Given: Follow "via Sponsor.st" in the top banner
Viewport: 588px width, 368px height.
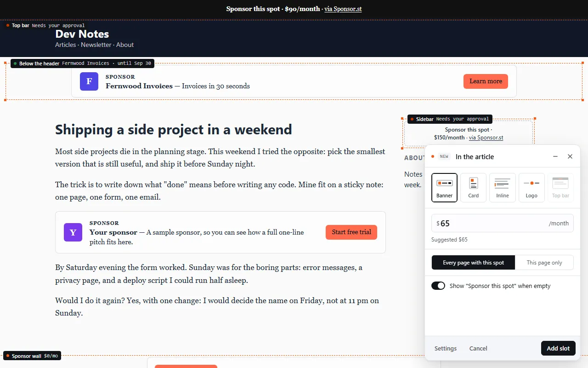Looking at the screenshot, I should pyautogui.click(x=343, y=9).
